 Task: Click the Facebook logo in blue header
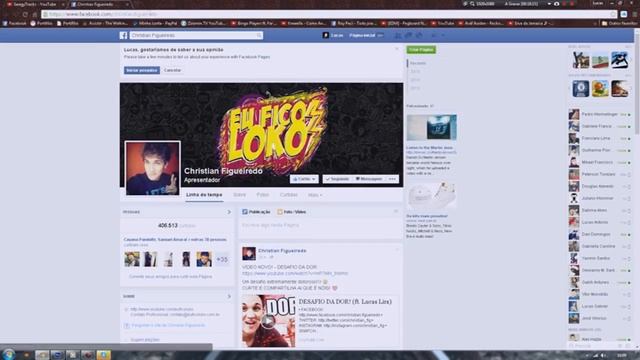click(123, 36)
